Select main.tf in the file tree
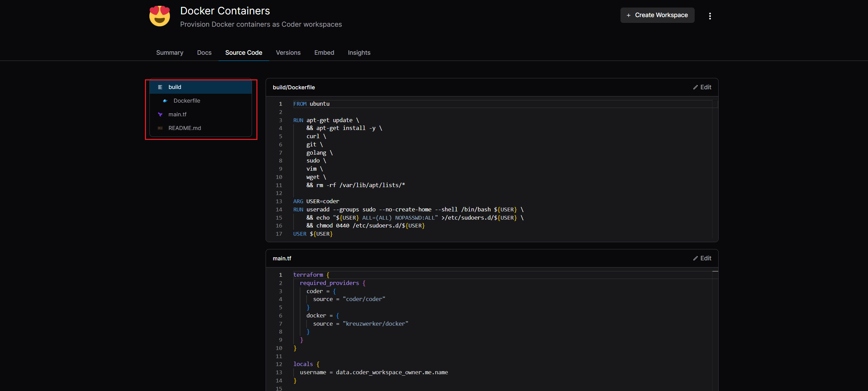The width and height of the screenshot is (868, 391). coord(177,115)
